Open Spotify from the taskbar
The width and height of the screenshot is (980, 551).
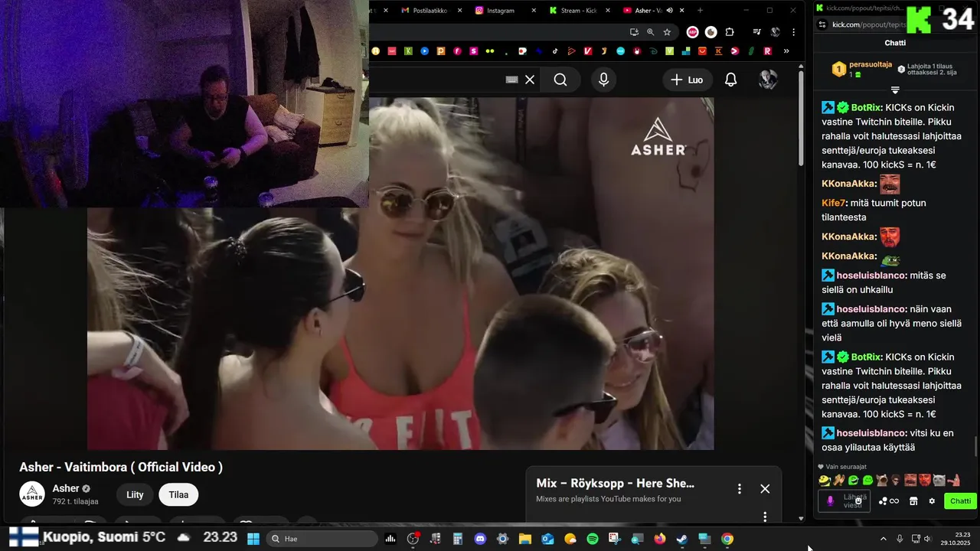(x=593, y=539)
